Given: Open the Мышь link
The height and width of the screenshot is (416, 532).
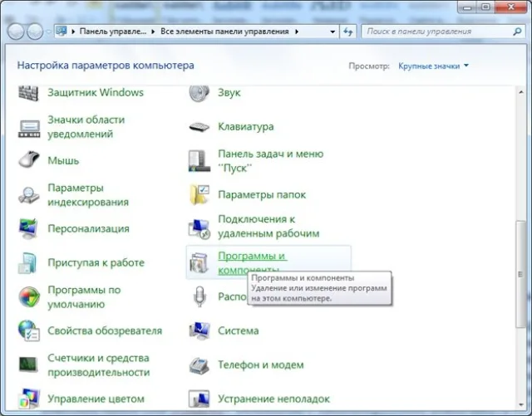Looking at the screenshot, I should point(63,160).
